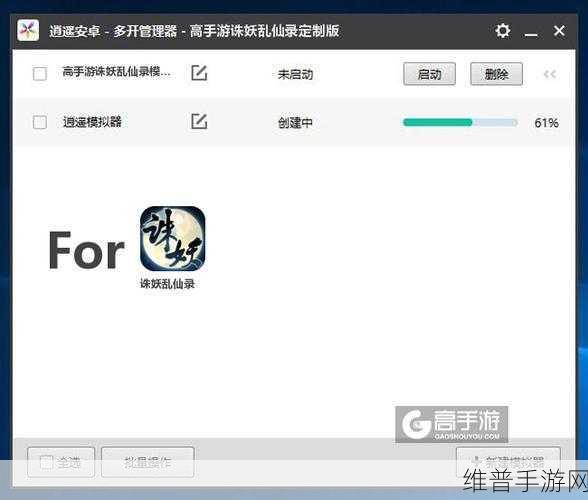Edit the name of 高手游诛妖乱仙录模 emulator

199,73
